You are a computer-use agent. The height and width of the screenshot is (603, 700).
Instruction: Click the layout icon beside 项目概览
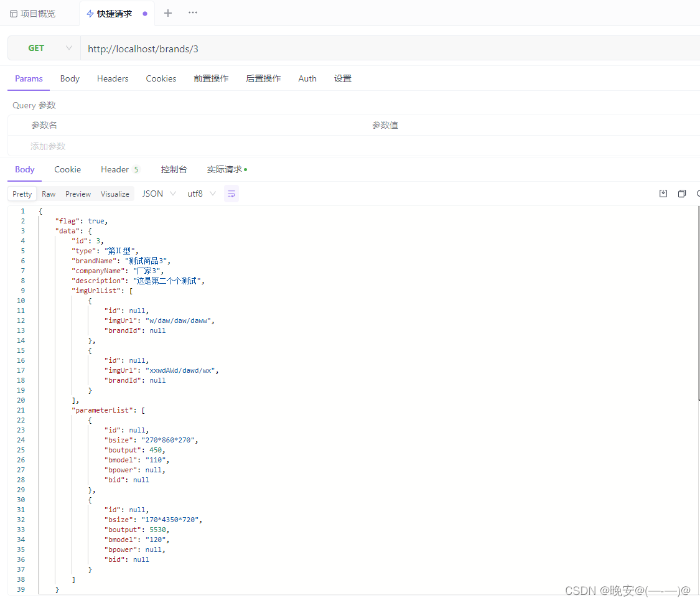[x=14, y=14]
